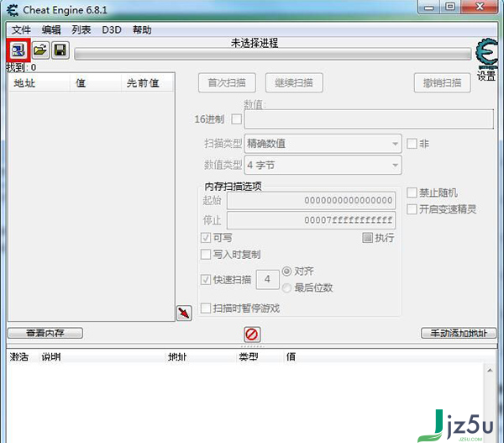504x443 pixels.
Task: Click the 首次扫描 button
Action: (x=227, y=83)
